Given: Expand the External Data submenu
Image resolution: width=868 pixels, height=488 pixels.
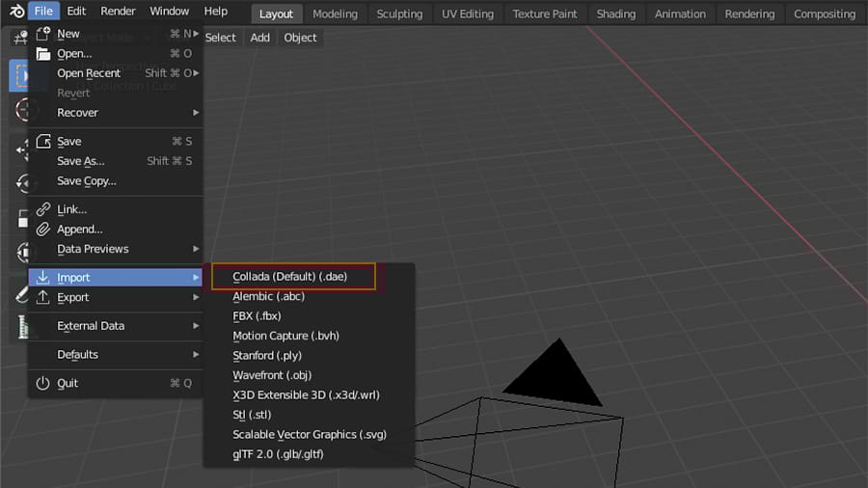Looking at the screenshot, I should [x=116, y=326].
